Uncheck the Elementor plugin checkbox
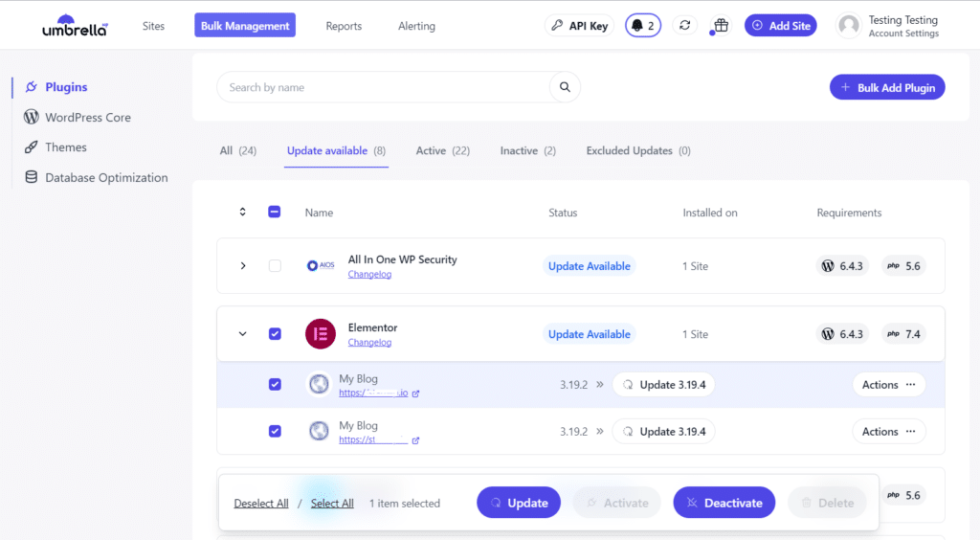Viewport: 980px width, 540px height. click(275, 334)
